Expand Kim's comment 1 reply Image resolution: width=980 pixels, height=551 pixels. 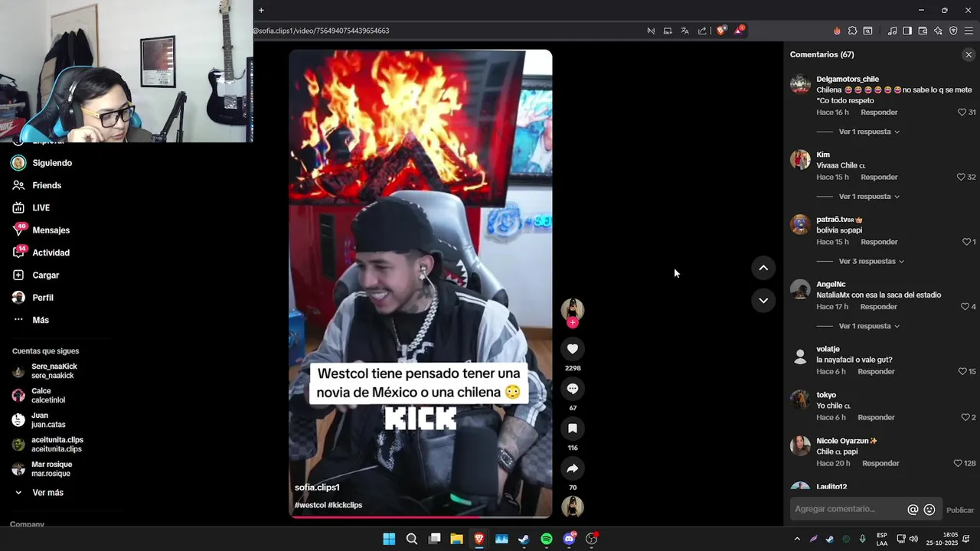point(869,197)
